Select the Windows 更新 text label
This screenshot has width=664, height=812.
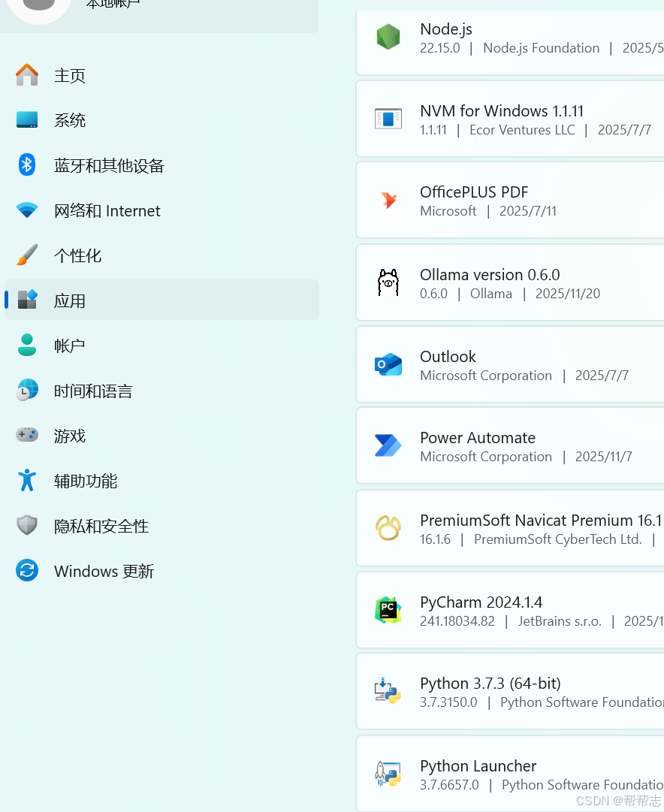point(104,571)
